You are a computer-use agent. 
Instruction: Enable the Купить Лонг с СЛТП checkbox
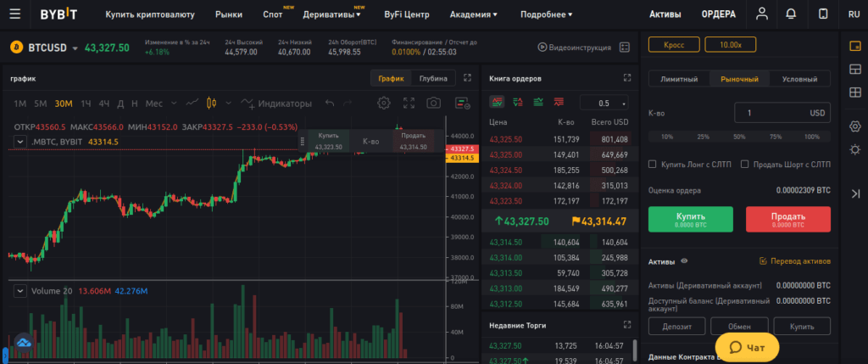click(x=652, y=165)
